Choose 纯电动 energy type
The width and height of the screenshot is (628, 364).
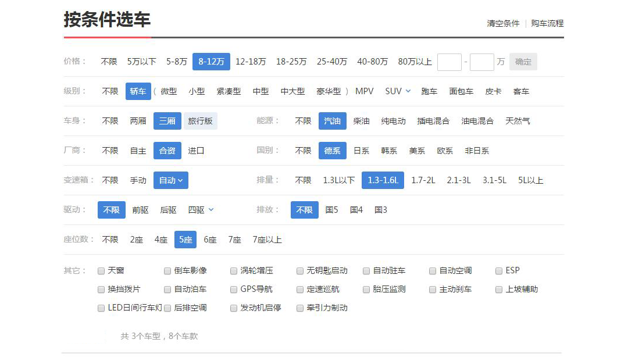coord(393,121)
